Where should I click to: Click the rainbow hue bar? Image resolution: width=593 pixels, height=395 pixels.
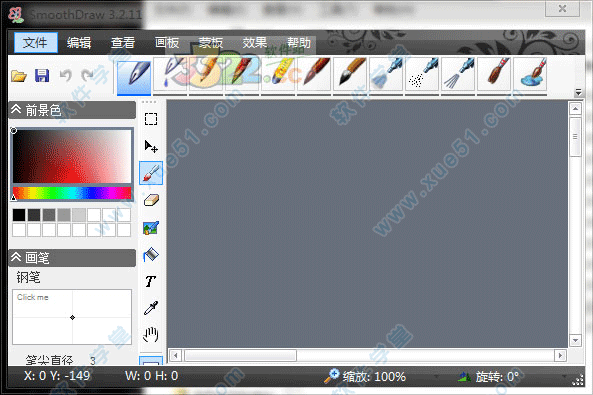click(x=72, y=193)
